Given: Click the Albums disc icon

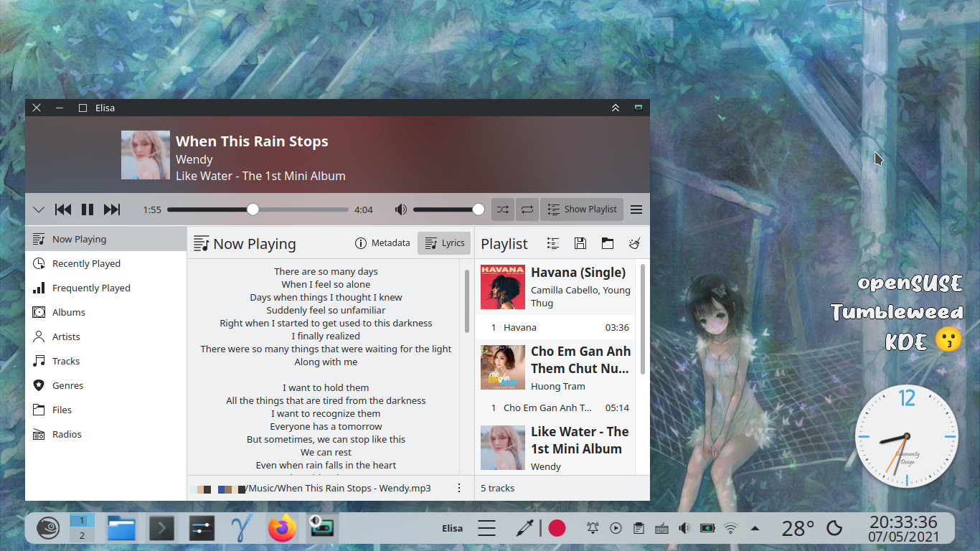Looking at the screenshot, I should [39, 312].
